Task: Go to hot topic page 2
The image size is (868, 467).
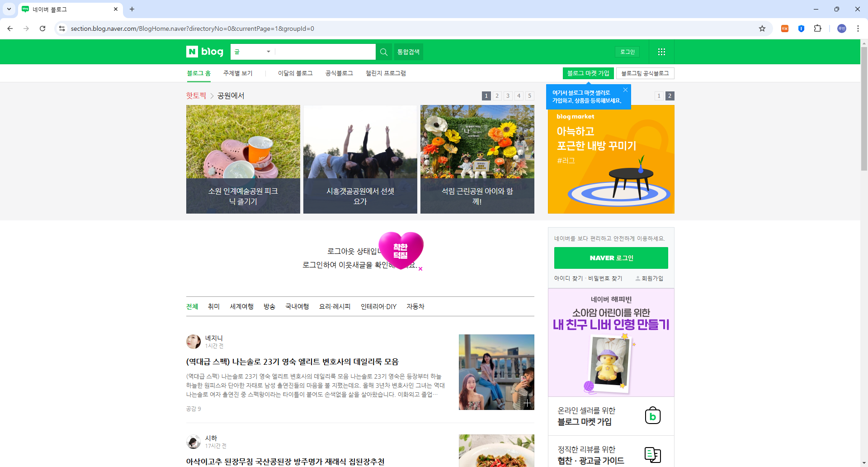Action: click(x=497, y=96)
